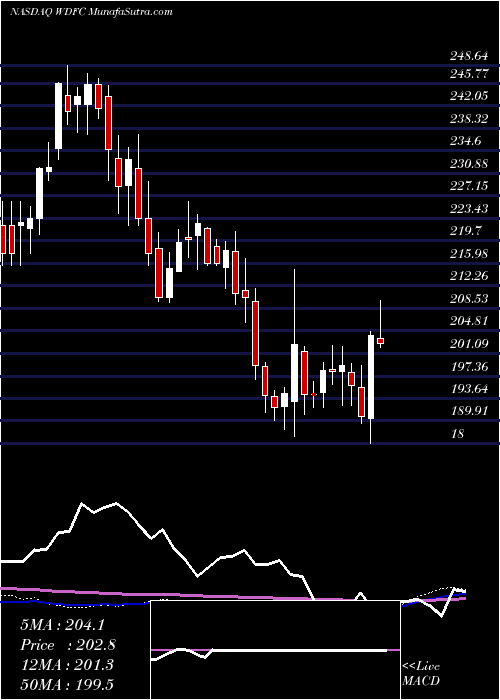Click the 5MA : 204.1 readout
The width and height of the screenshot is (500, 700).
(62, 625)
